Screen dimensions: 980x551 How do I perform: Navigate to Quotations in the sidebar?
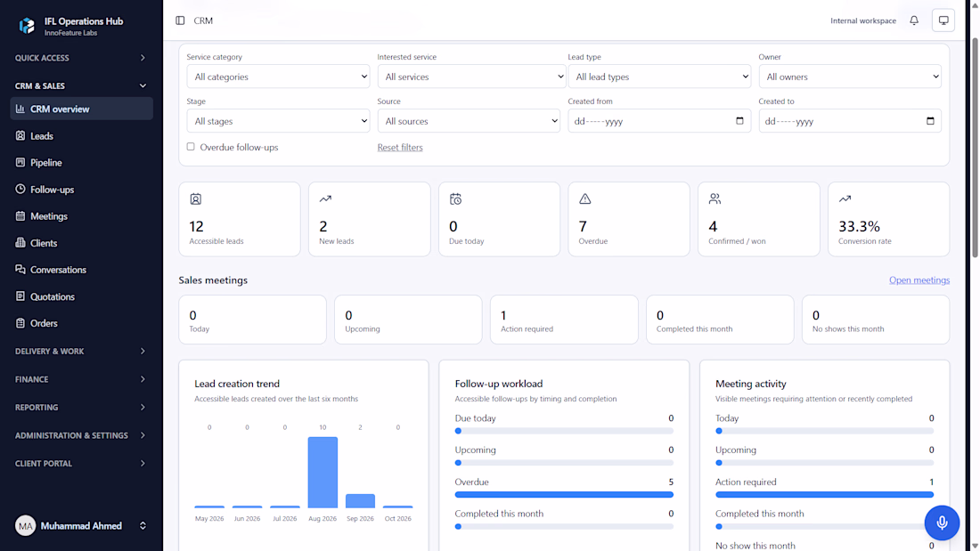tap(81, 296)
